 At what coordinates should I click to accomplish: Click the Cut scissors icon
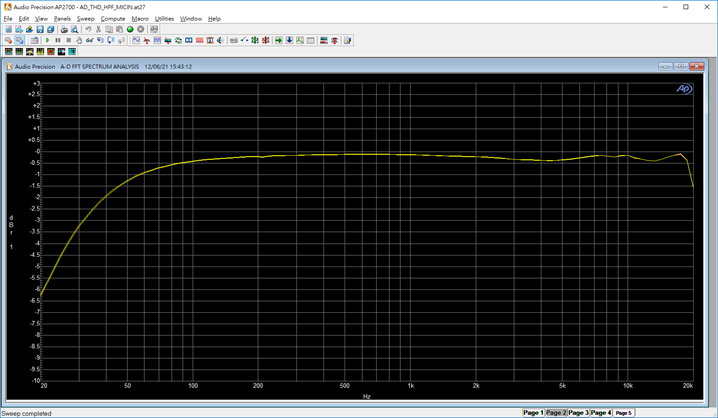click(98, 29)
